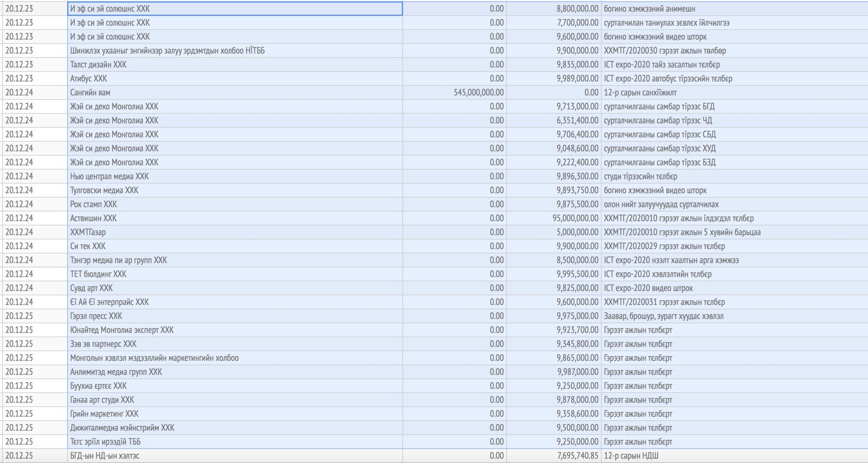Viewport: 868px width, 463px height.
Task: Select 'ТЕТ бюлдинг ХХК' cell
Action: 235,274
